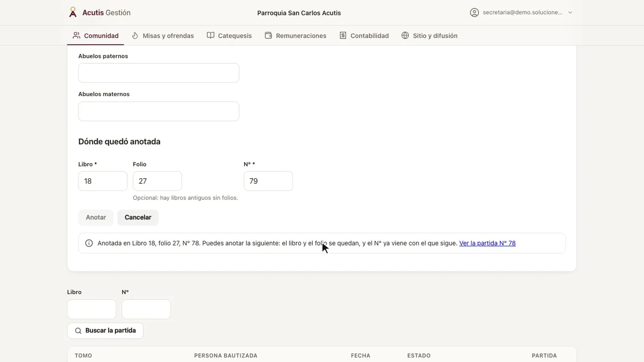The image size is (644, 362).
Task: Click the Folio field showing 27
Action: tap(157, 181)
